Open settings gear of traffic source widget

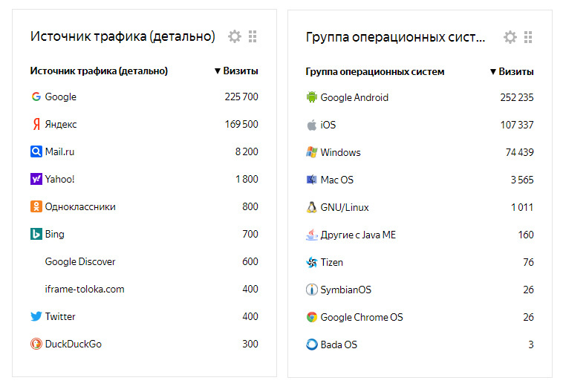coord(235,36)
